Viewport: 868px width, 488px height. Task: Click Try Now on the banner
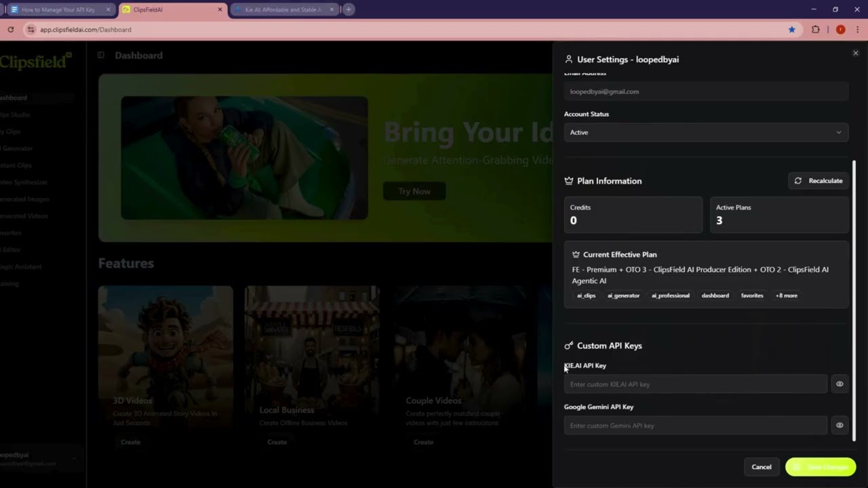tap(414, 191)
